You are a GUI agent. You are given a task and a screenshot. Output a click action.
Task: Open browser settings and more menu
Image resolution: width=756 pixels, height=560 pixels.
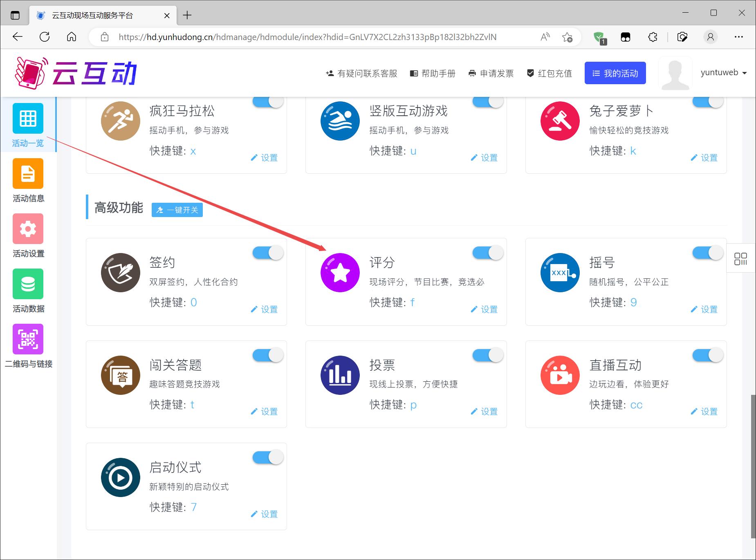pos(738,37)
